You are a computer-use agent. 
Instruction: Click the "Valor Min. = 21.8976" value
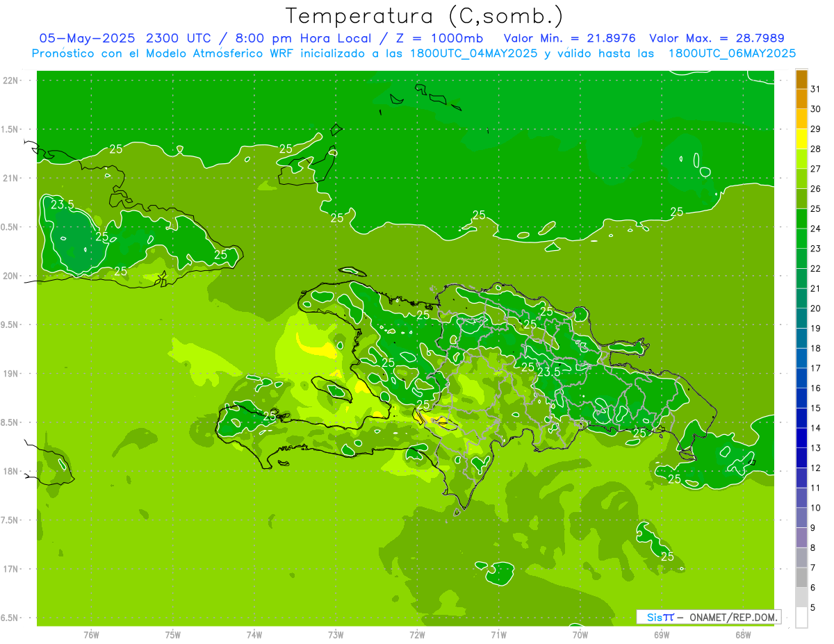pyautogui.click(x=569, y=38)
